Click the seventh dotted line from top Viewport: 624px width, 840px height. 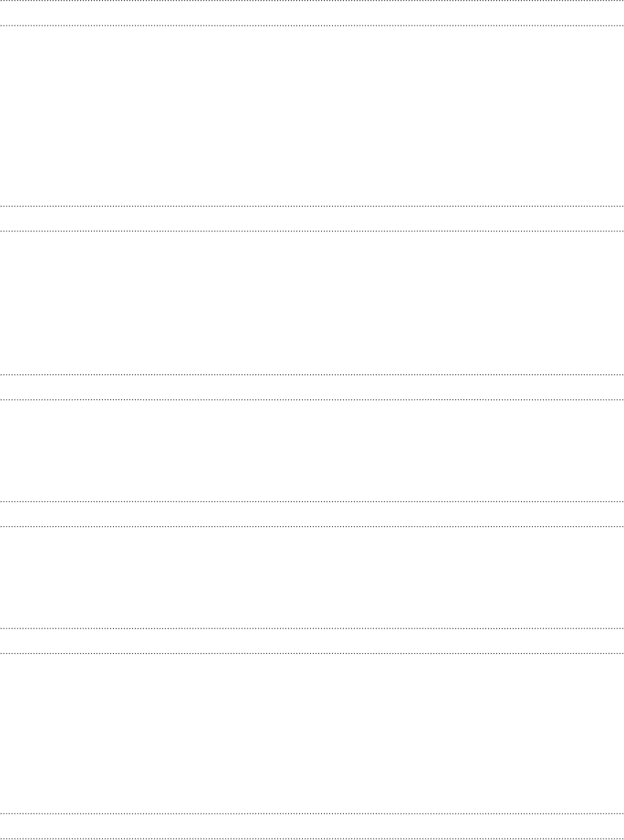pos(312,501)
